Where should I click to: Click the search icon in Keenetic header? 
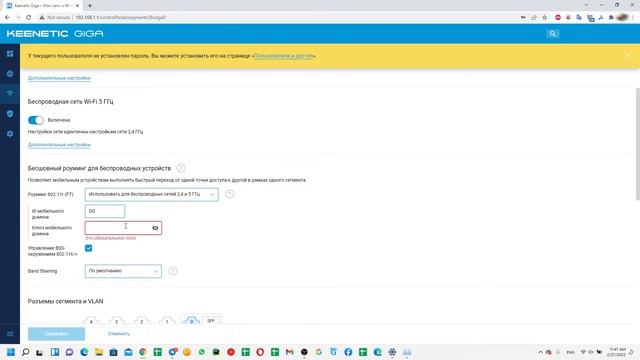point(552,33)
